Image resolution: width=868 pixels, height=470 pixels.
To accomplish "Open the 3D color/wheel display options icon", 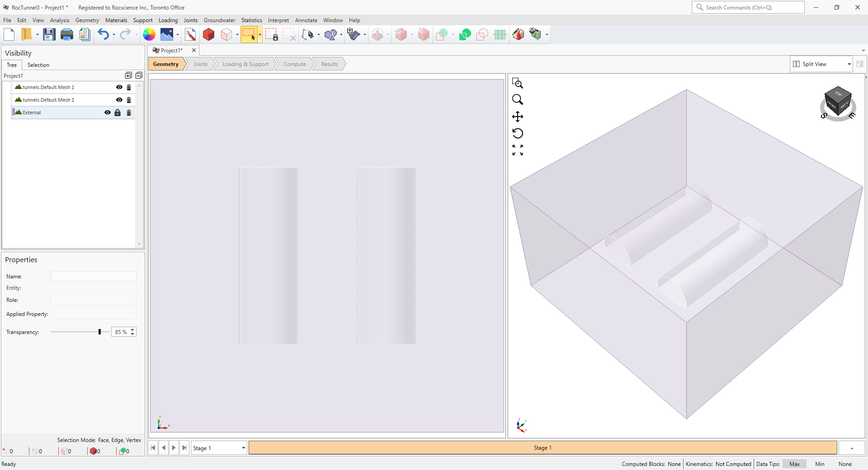I will [x=149, y=34].
